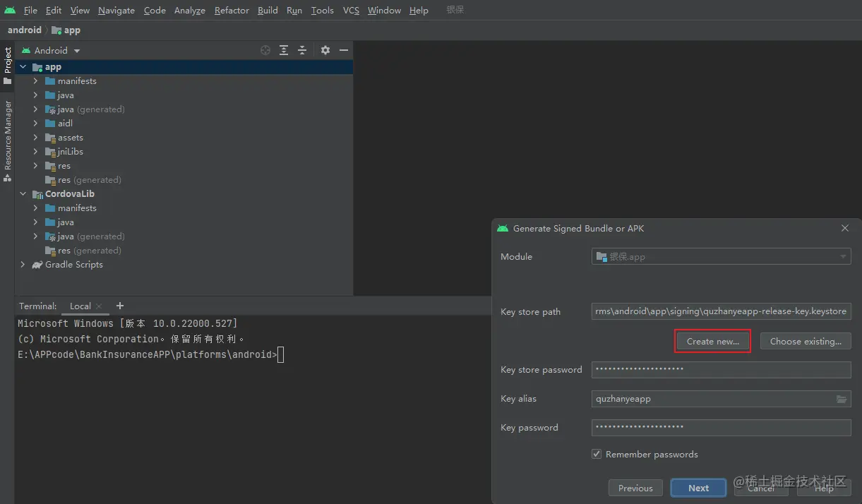Screen dimensions: 862x504
Task: Close the Generate Signed Bundle dialog
Action: point(845,228)
